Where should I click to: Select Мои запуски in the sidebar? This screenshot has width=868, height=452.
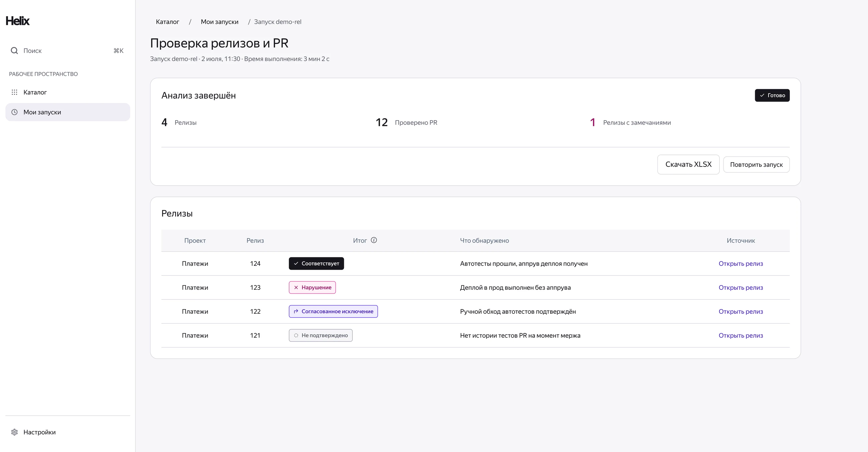68,112
